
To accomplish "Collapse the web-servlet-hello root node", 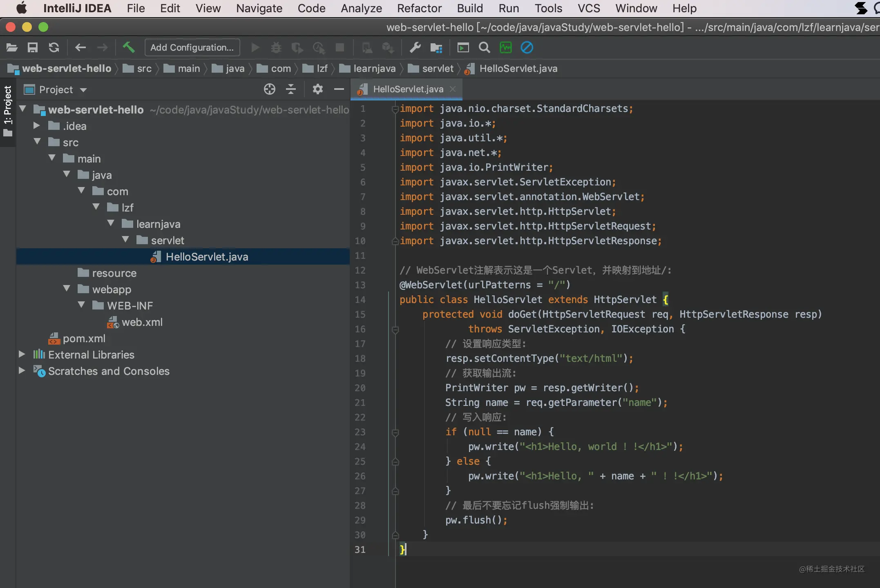I will pos(23,109).
